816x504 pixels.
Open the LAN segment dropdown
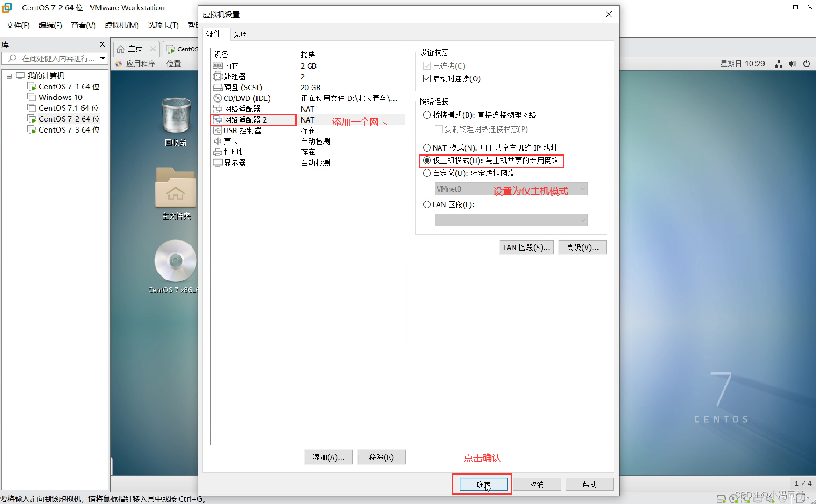pyautogui.click(x=511, y=220)
